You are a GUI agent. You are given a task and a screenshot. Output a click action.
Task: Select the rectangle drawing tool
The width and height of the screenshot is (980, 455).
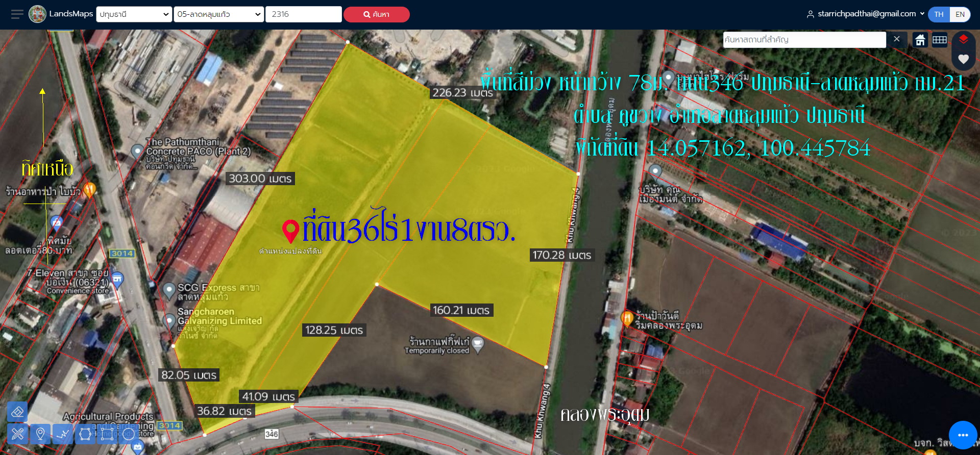[x=107, y=434]
